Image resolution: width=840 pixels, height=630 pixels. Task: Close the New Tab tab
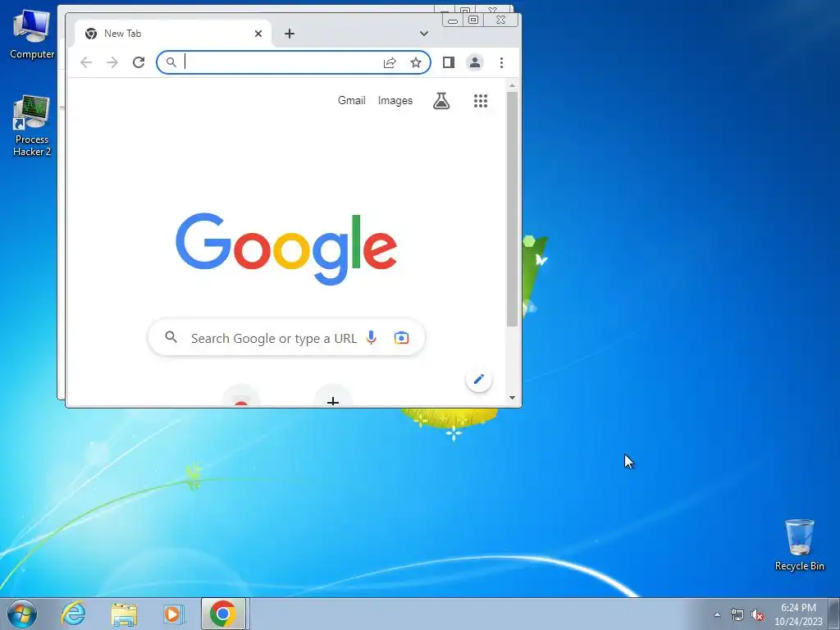(258, 34)
